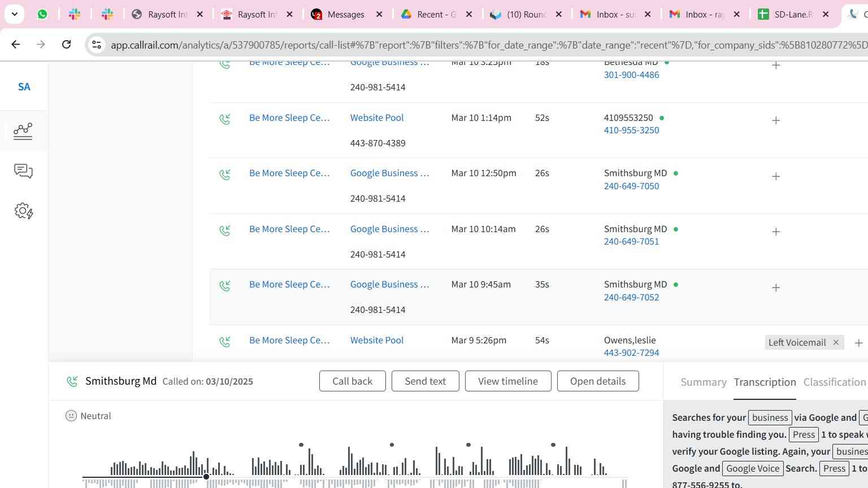Image resolution: width=868 pixels, height=488 pixels.
Task: Add tag with plus icon on 410-955-3250 row
Action: pyautogui.click(x=776, y=120)
